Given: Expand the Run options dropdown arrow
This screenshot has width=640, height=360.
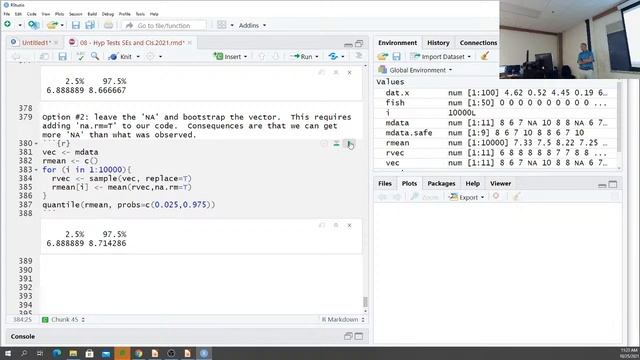Looking at the screenshot, I should [317, 57].
